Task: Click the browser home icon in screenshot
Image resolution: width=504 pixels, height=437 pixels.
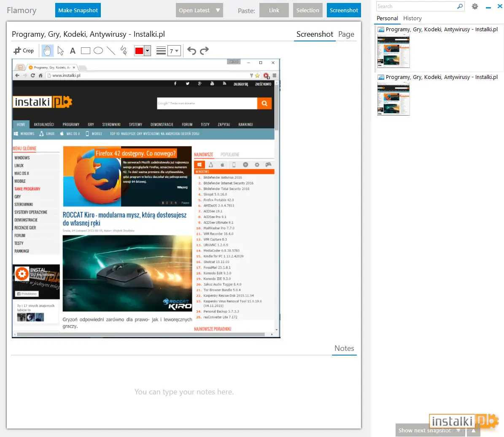Action: pyautogui.click(x=40, y=75)
